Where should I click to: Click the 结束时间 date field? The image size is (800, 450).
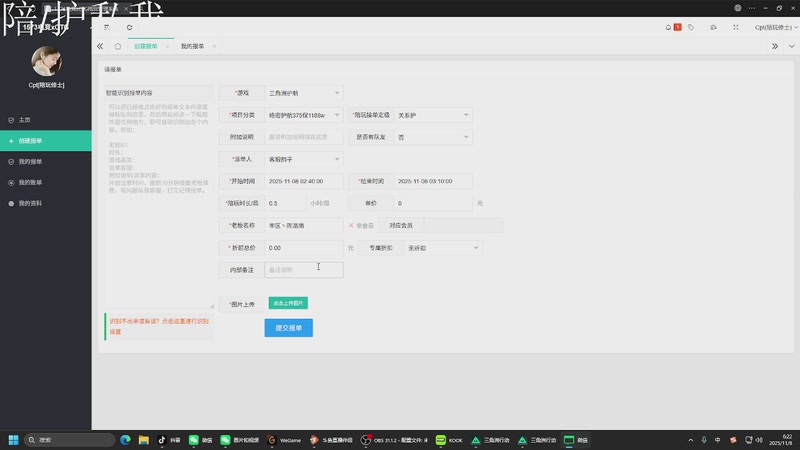433,181
